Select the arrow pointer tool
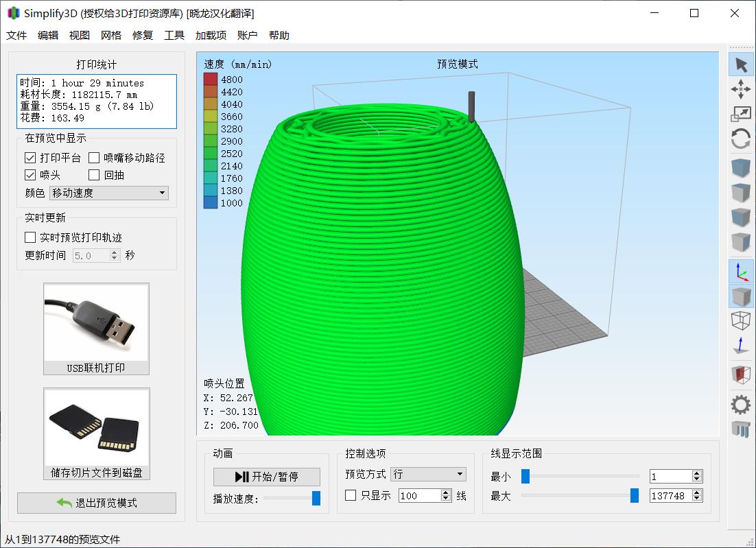The height and width of the screenshot is (548, 756). click(741, 64)
